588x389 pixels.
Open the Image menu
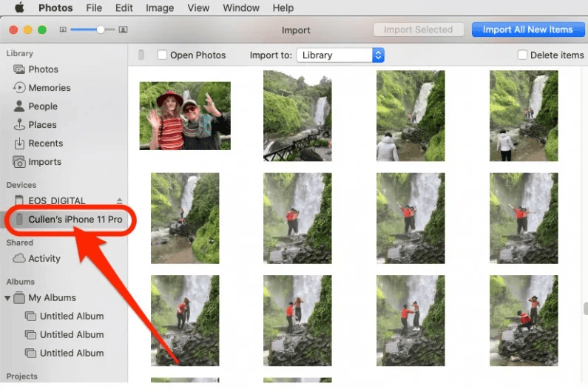(159, 8)
